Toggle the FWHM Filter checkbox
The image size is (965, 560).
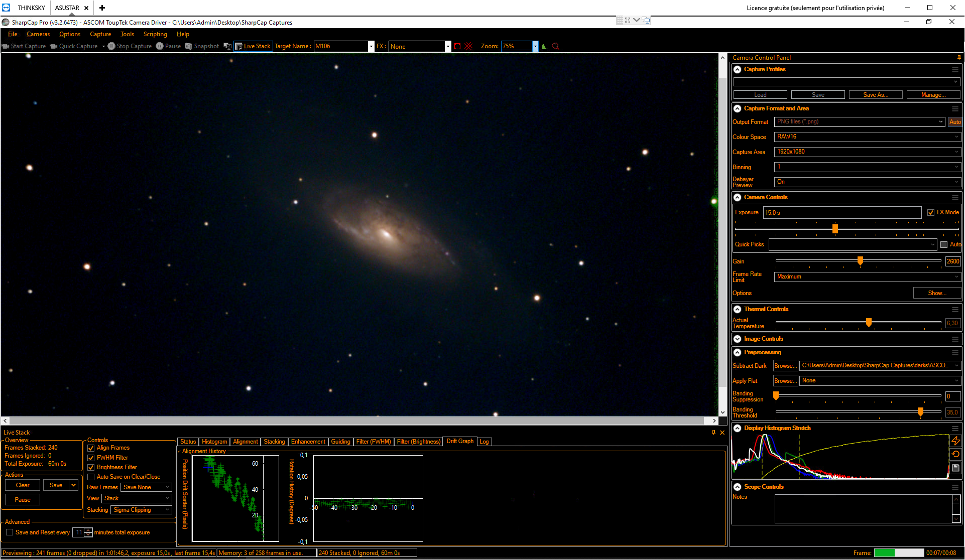pyautogui.click(x=91, y=458)
